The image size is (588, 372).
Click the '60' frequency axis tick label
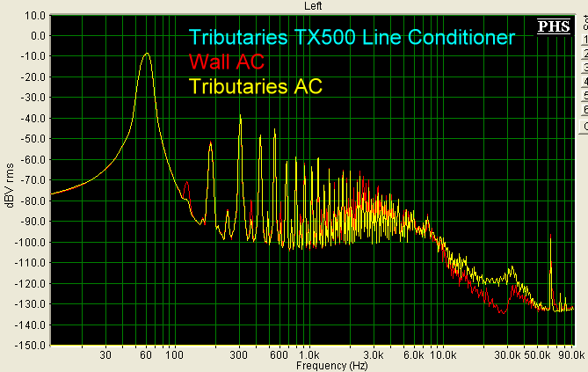146,354
